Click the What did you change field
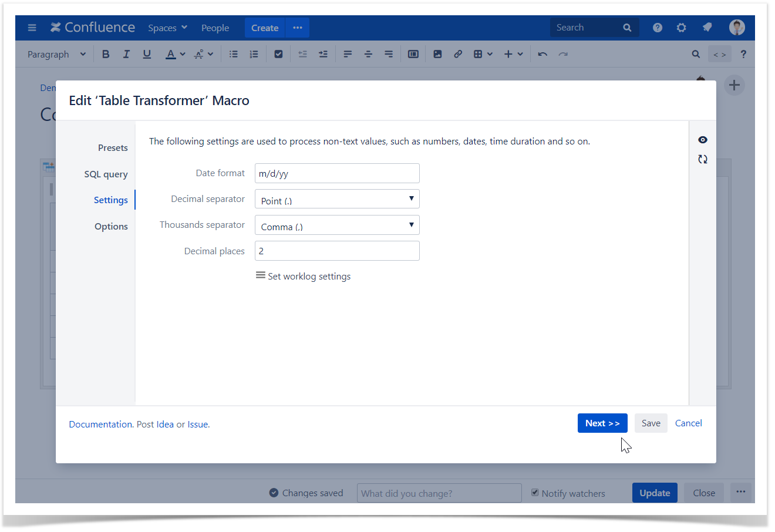 click(x=439, y=493)
